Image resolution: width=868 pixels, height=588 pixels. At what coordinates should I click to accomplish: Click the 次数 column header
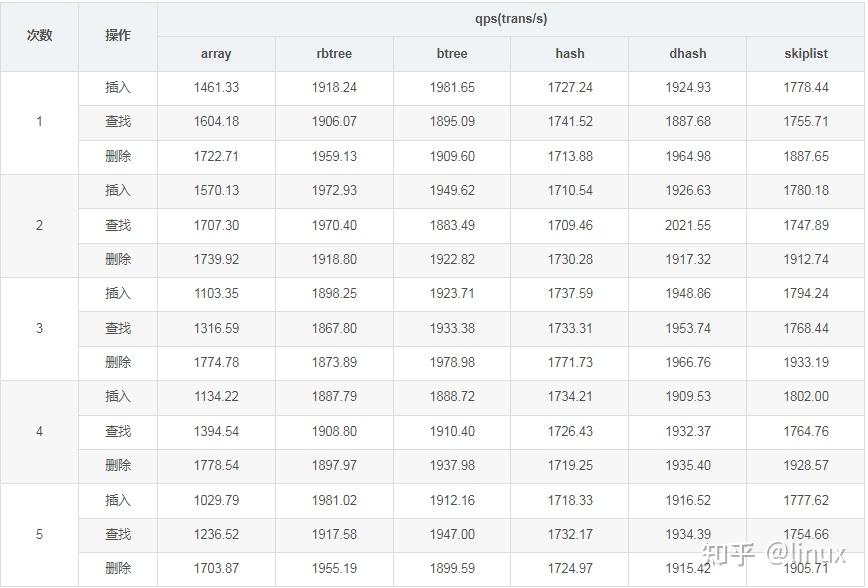39,35
